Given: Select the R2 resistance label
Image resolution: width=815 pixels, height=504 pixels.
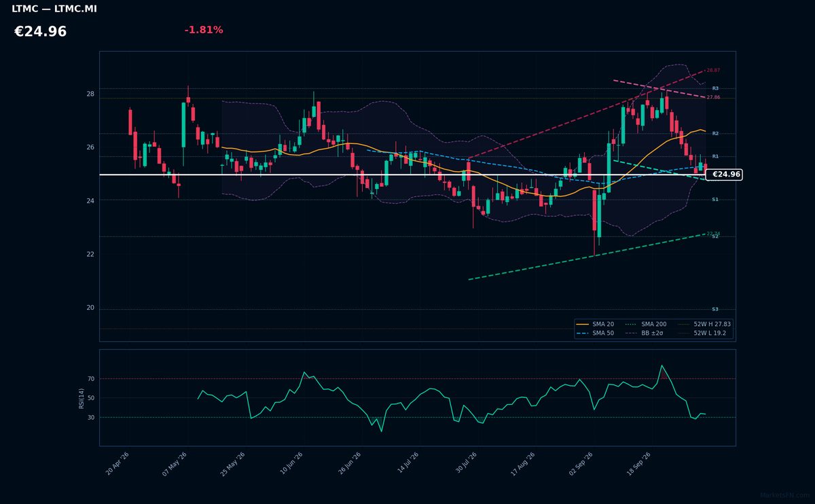Looking at the screenshot, I should point(715,134).
